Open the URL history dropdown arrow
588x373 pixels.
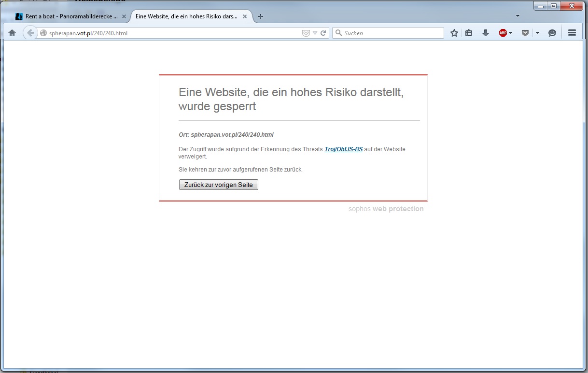(x=315, y=33)
